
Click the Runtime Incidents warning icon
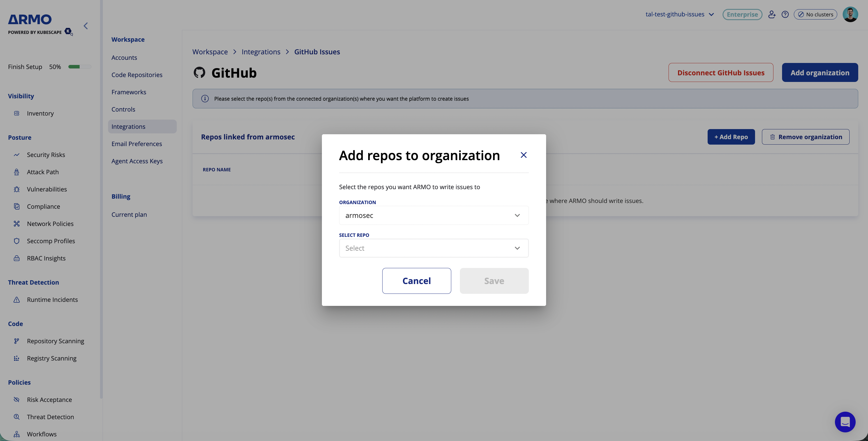point(16,300)
